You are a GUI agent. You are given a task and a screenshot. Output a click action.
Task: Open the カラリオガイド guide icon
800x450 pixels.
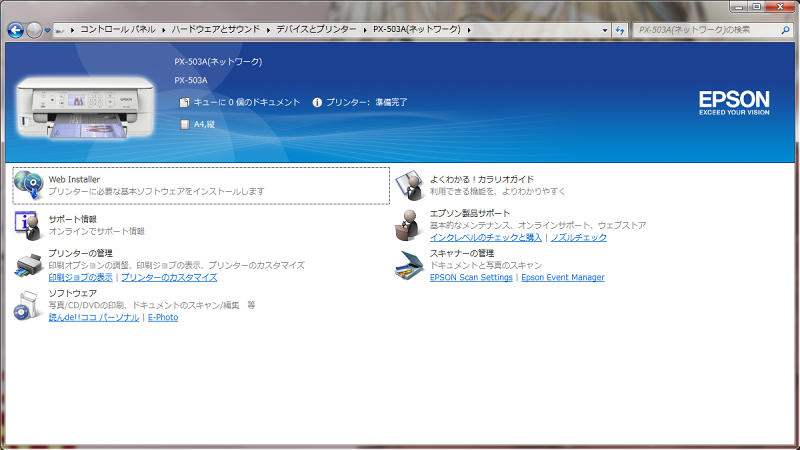pyautogui.click(x=410, y=185)
